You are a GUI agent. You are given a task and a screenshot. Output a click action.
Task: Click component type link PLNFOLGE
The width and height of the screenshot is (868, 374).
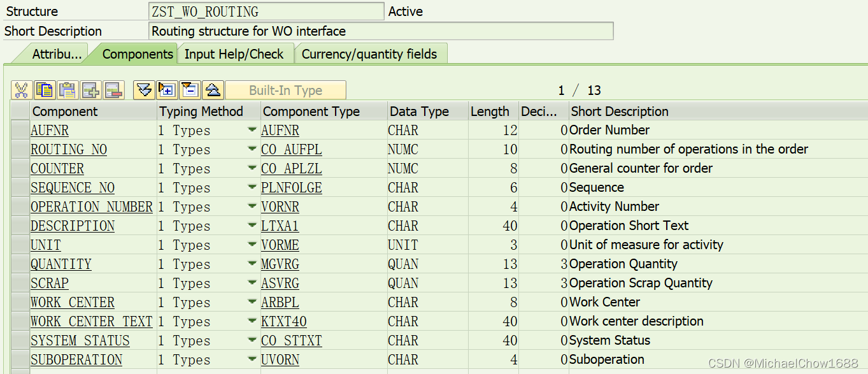click(292, 188)
